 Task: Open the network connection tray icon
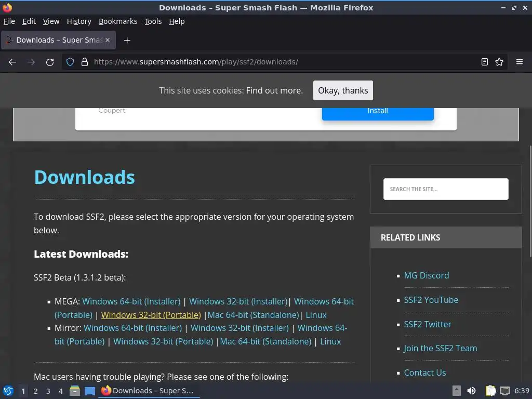tap(505, 391)
